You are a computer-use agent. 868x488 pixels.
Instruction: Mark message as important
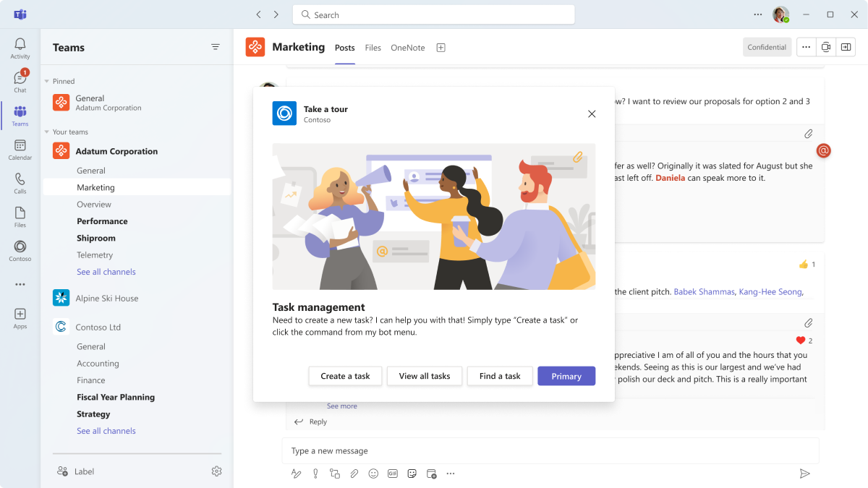pyautogui.click(x=315, y=474)
